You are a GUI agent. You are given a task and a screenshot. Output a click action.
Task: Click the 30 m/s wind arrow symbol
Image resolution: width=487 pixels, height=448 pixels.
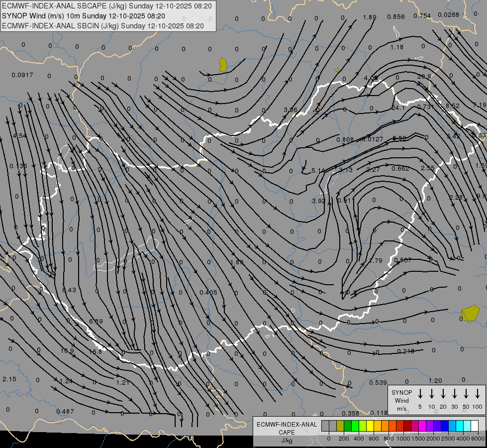tap(454, 394)
